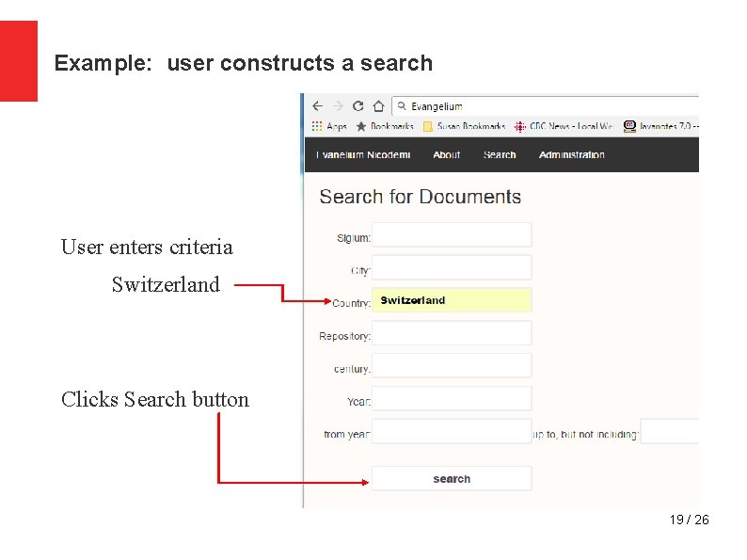Open the Administration menu item

coord(572,155)
